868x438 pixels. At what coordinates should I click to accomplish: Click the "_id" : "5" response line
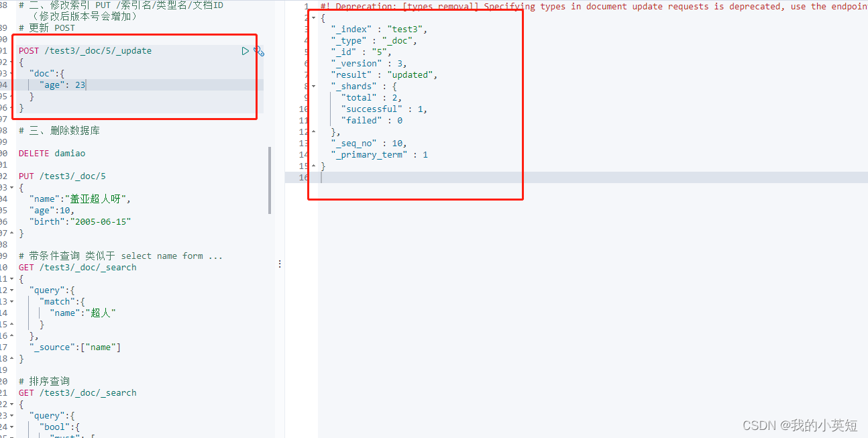[361, 52]
